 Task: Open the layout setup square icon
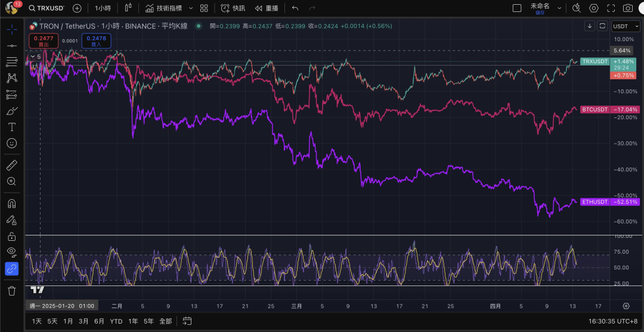(517, 8)
